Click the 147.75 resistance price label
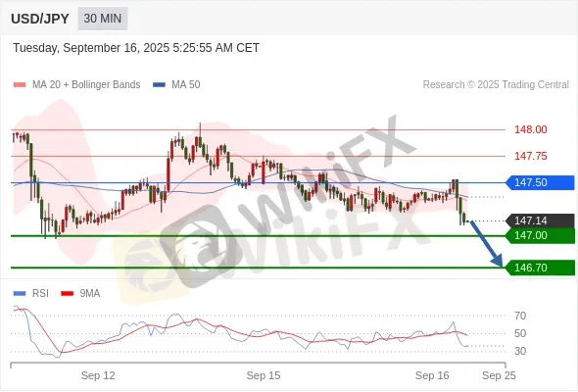 (530, 156)
